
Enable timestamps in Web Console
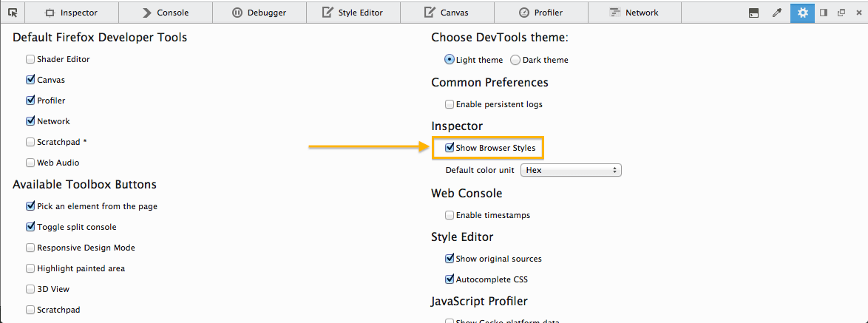[x=450, y=215]
